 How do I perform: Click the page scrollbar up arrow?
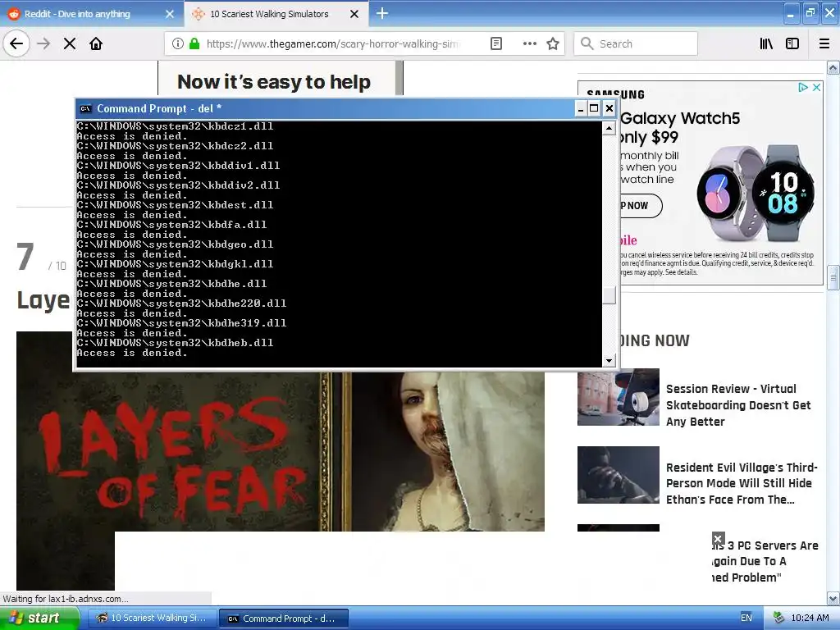(x=833, y=67)
